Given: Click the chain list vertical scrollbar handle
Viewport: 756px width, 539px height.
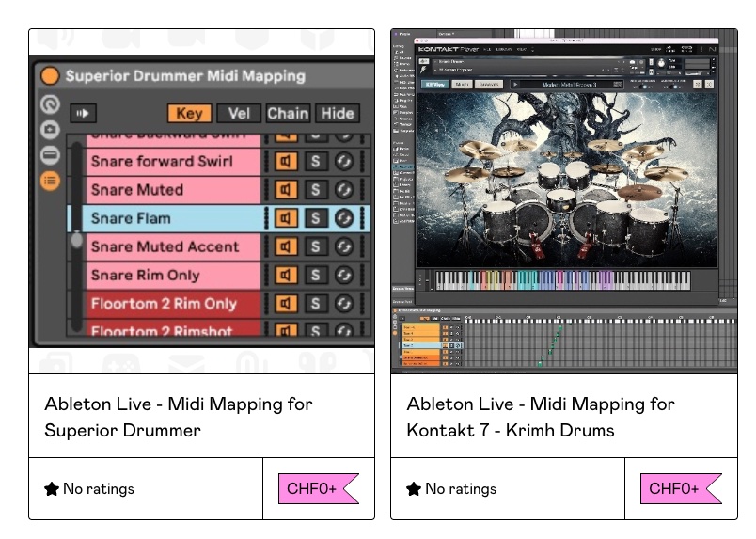Looking at the screenshot, I should pos(77,240).
